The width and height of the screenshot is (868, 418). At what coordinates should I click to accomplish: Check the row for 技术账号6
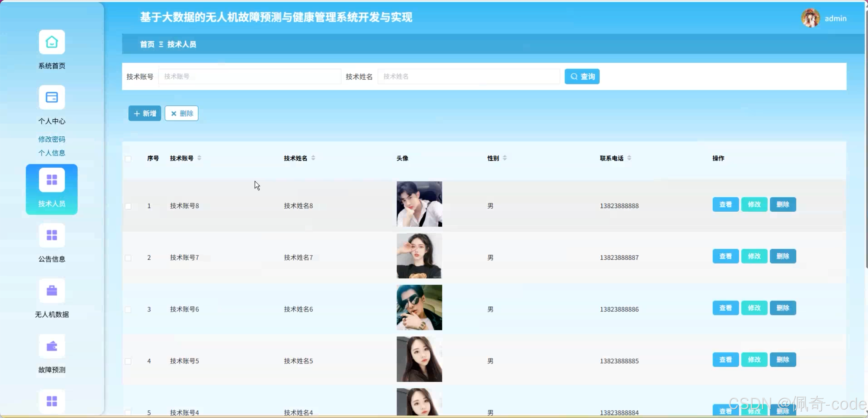pos(128,309)
